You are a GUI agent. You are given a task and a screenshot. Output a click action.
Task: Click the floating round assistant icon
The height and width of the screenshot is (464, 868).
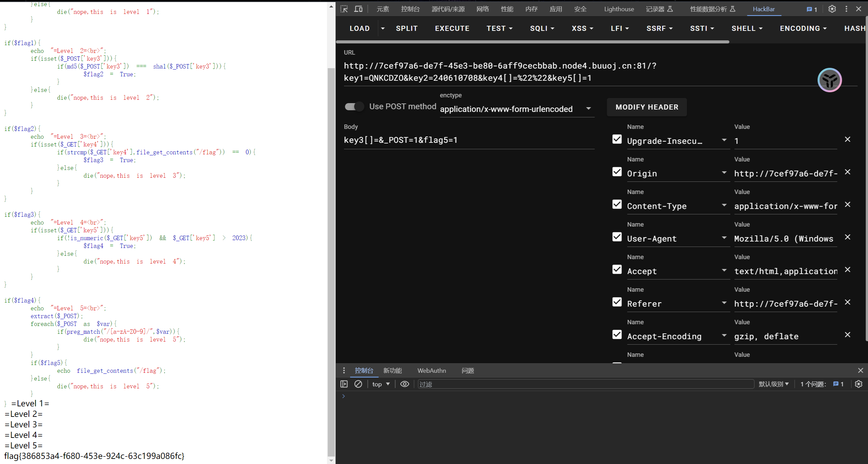coord(830,80)
